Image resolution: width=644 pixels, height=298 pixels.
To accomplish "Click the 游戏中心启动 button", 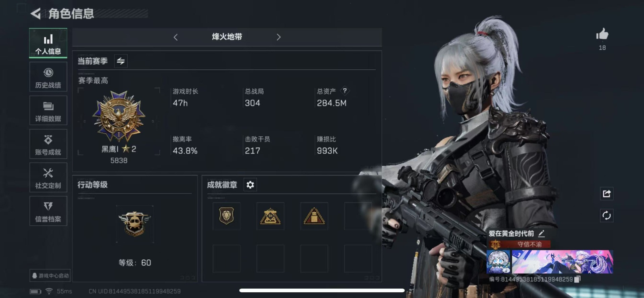I will coord(50,275).
